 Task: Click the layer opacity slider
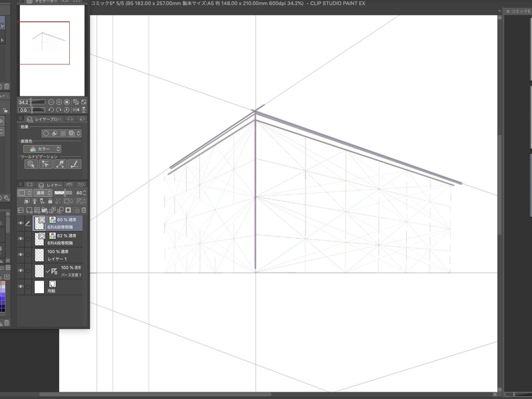click(63, 193)
